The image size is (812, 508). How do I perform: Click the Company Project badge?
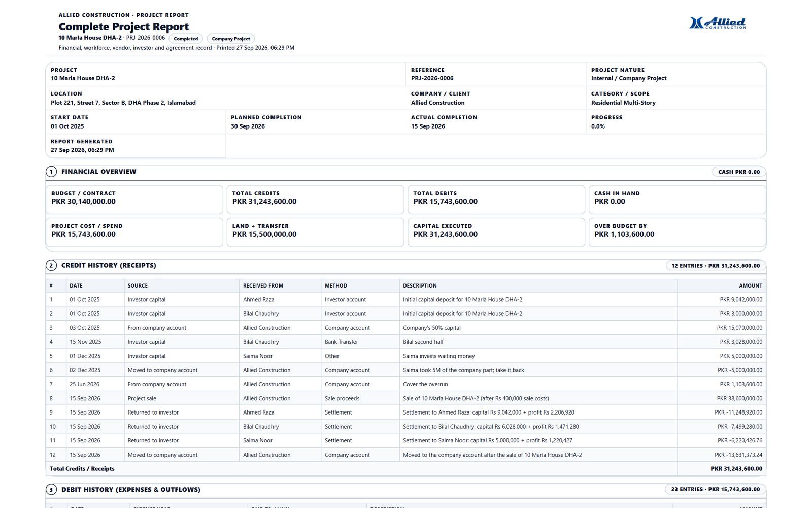[x=231, y=39]
